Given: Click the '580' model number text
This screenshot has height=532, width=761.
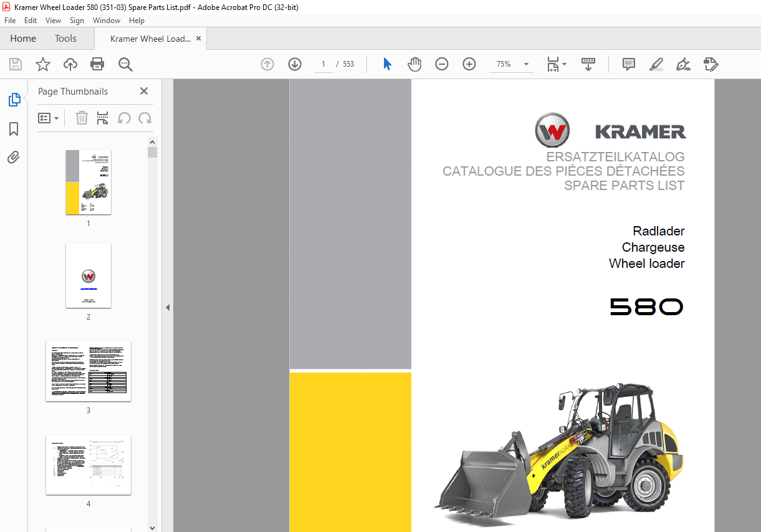Looking at the screenshot, I should click(x=646, y=306).
